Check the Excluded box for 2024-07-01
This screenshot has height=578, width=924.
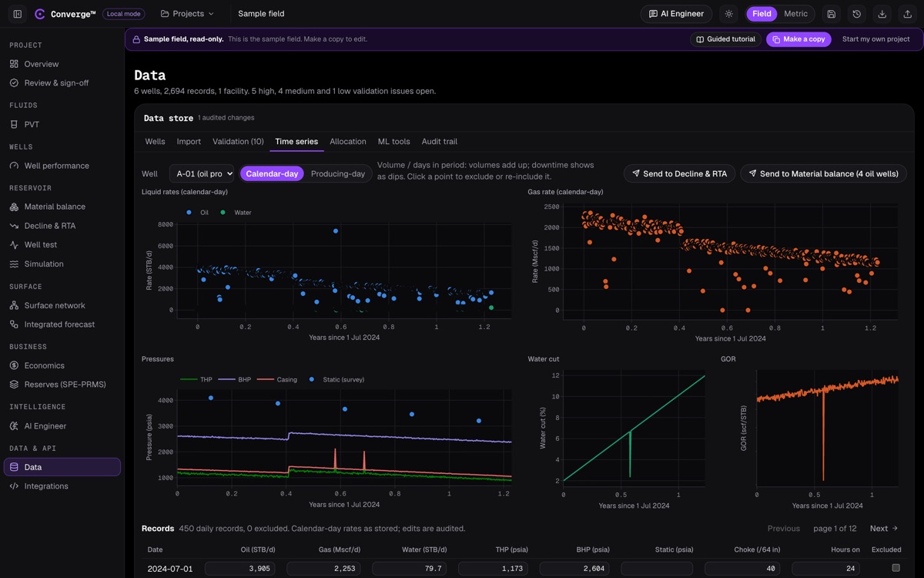coord(896,568)
